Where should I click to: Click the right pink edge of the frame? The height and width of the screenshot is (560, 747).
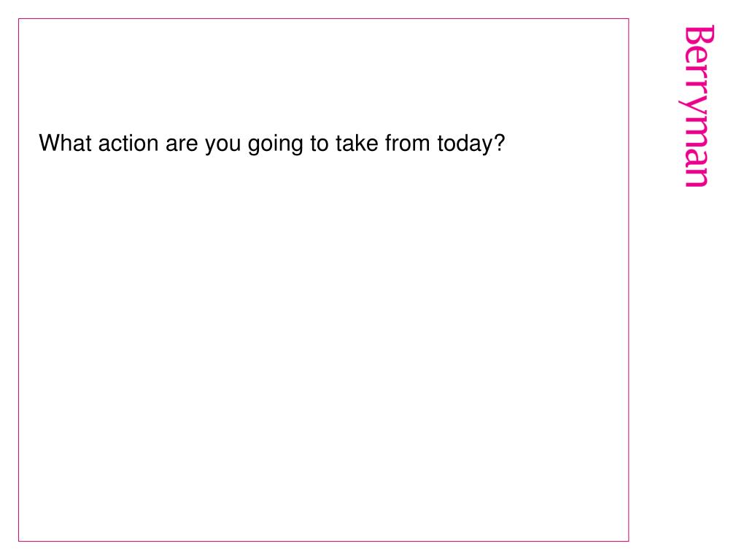click(x=628, y=280)
